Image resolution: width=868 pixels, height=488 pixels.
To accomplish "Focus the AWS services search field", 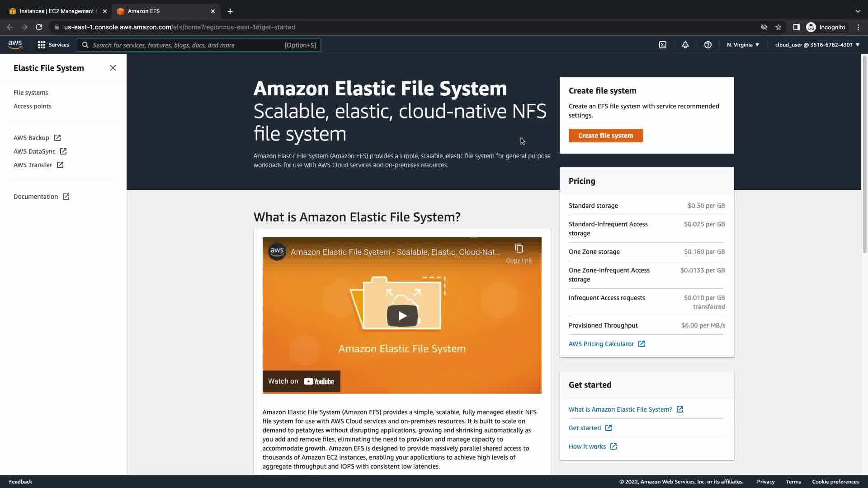I will click(188, 45).
